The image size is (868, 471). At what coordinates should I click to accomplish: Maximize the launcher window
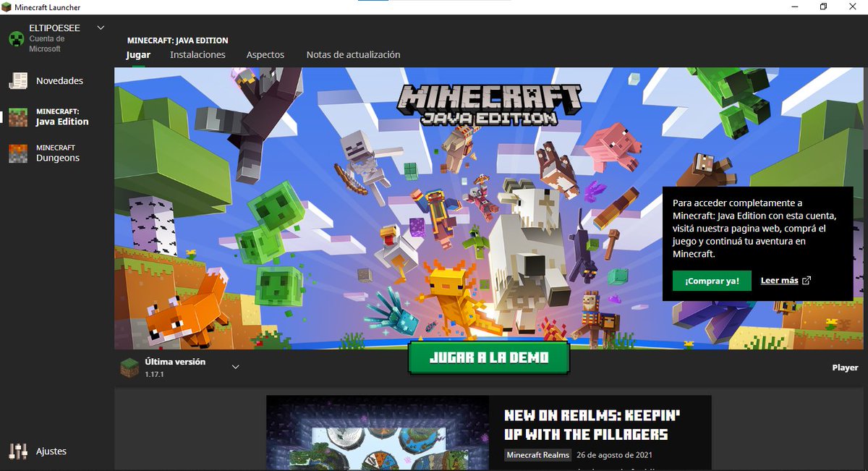(823, 7)
